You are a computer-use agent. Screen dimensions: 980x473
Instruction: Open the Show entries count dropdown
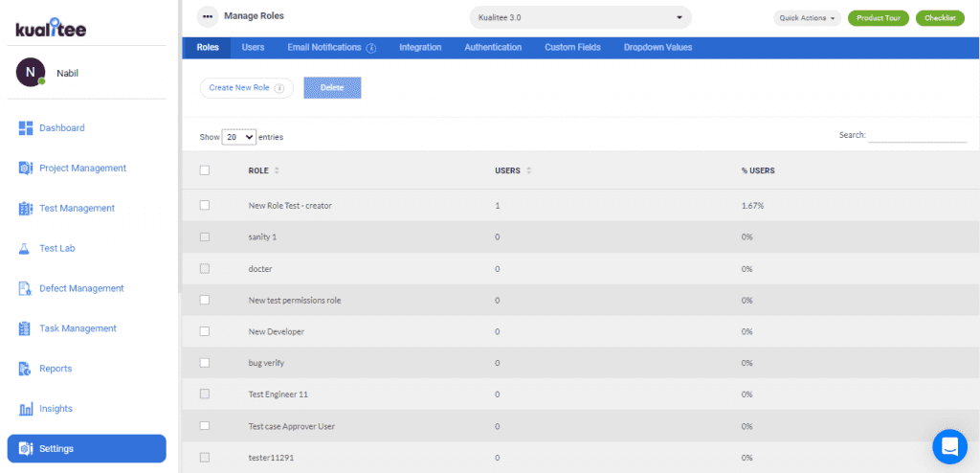(238, 137)
